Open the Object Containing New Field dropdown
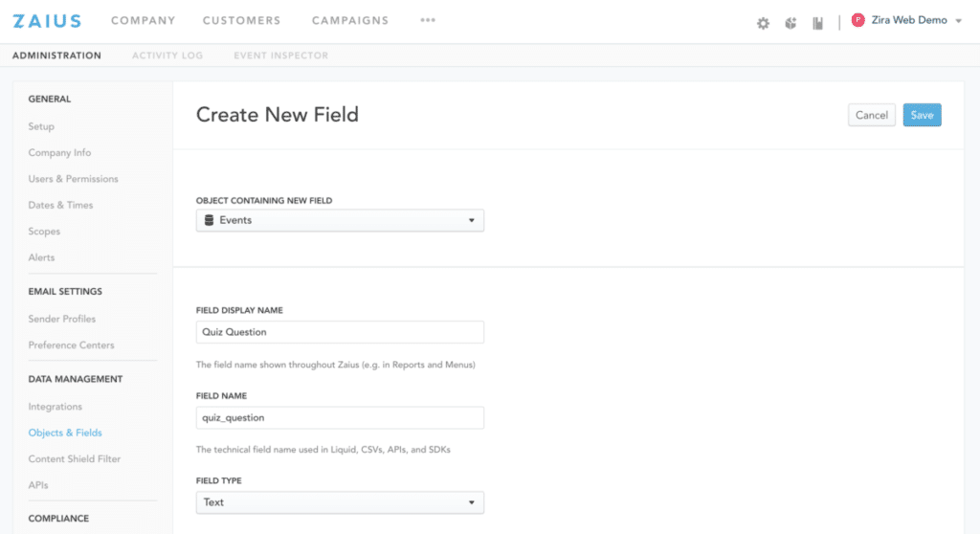This screenshot has width=980, height=534. click(340, 220)
